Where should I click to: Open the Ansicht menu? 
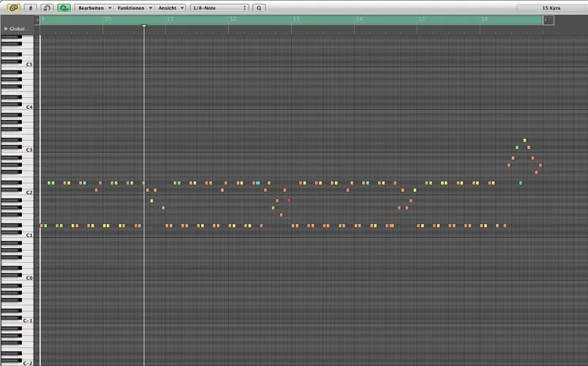[x=170, y=8]
